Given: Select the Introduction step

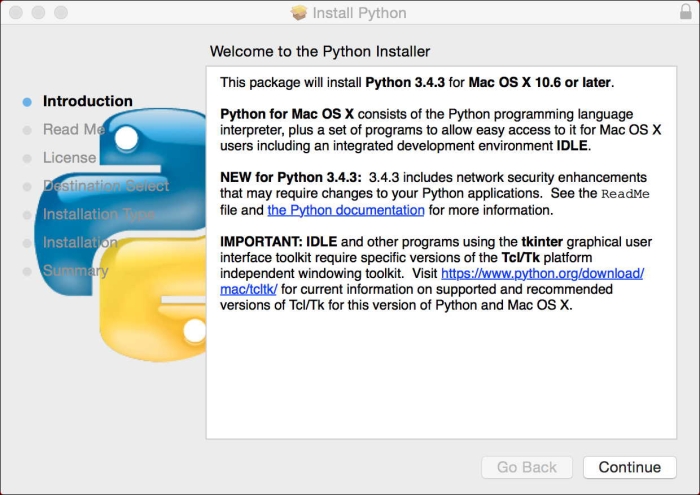Looking at the screenshot, I should pos(88,101).
